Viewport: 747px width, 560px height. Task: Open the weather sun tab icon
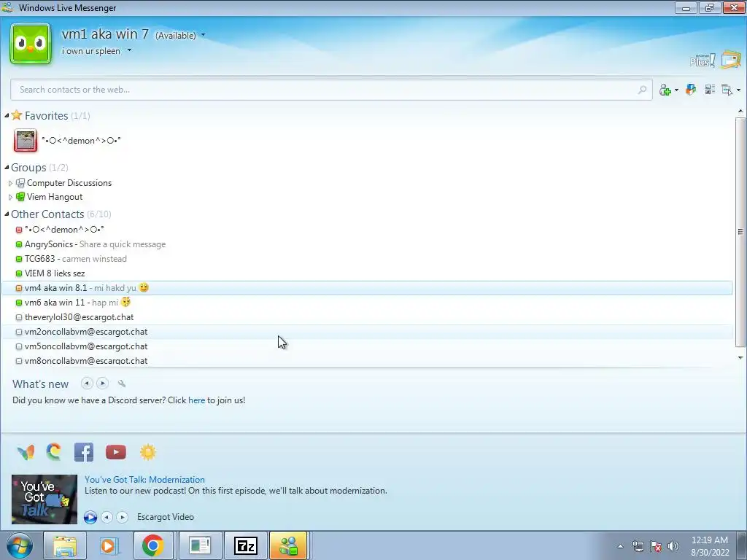(148, 452)
